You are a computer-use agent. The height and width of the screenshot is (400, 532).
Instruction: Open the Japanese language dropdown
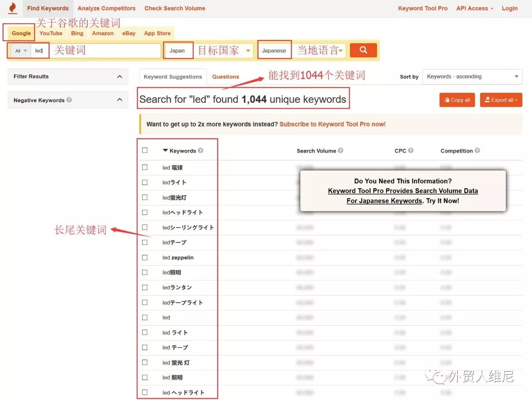[302, 51]
